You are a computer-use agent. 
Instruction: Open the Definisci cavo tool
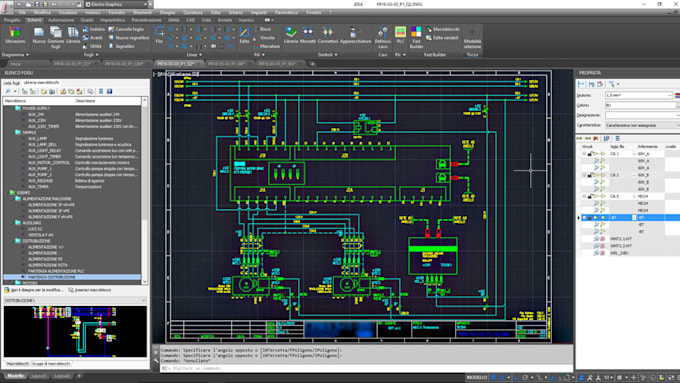[382, 37]
